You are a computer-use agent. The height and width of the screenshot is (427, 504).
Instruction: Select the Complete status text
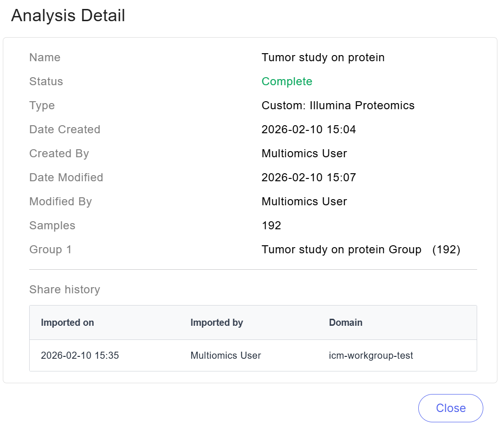click(287, 81)
